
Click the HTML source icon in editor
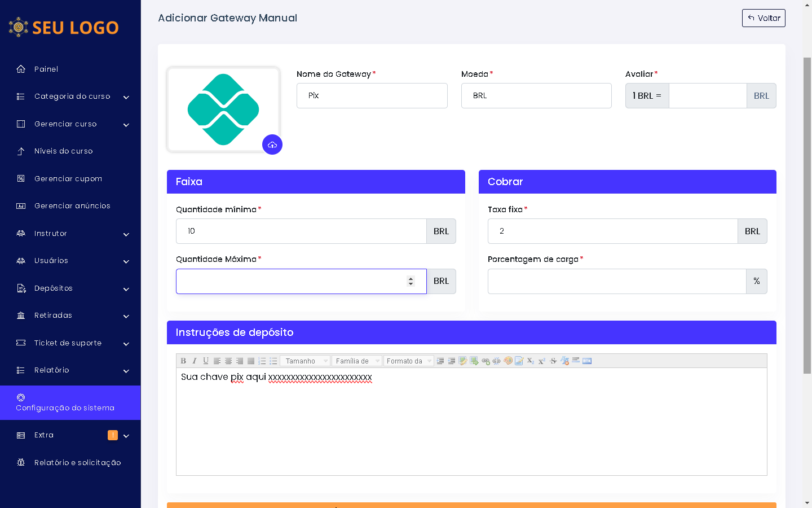[587, 361]
